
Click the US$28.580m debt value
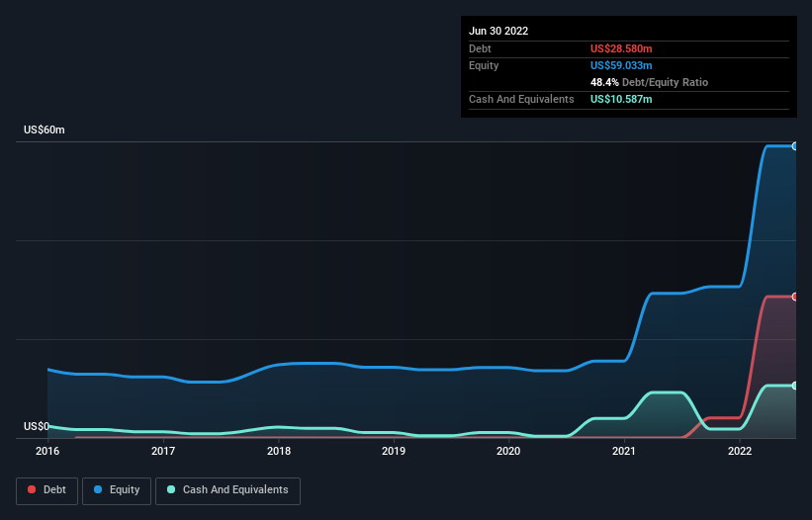pyautogui.click(x=621, y=48)
